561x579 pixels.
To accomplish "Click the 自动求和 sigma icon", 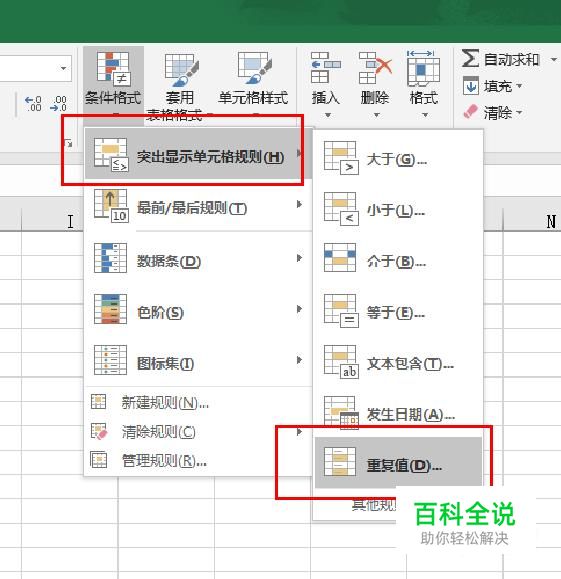I will pyautogui.click(x=470, y=59).
